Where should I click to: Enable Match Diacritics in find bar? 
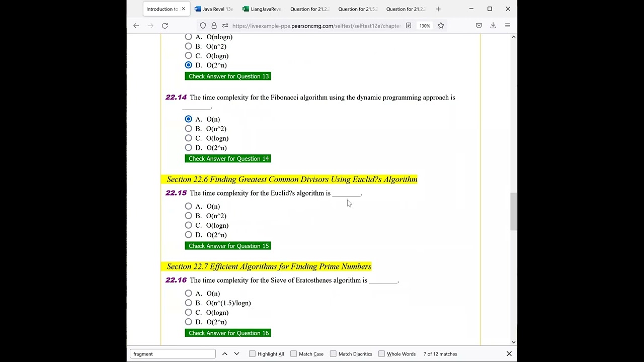tap(333, 354)
